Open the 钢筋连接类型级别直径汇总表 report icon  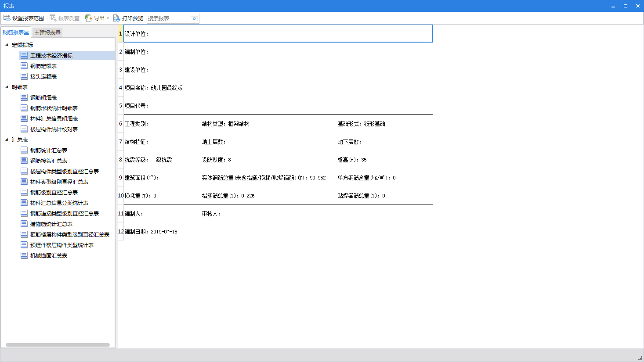[x=24, y=213]
